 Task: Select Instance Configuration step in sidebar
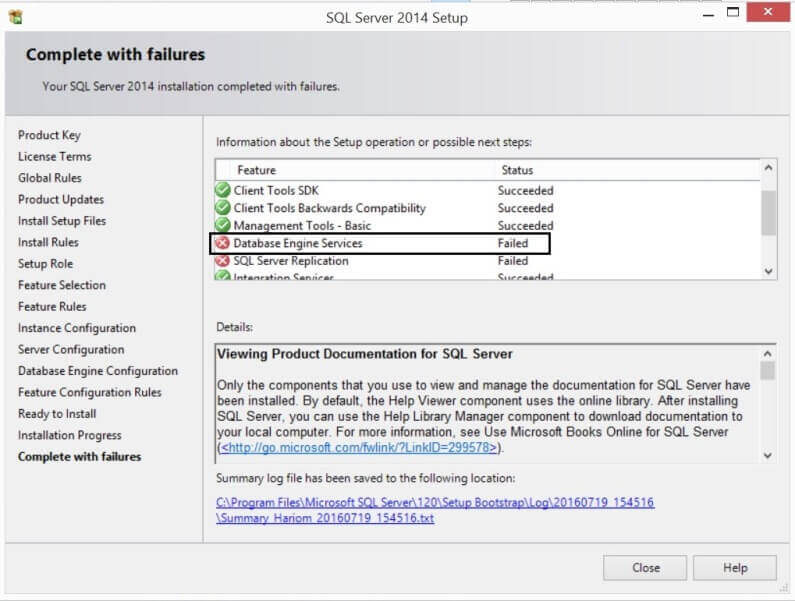[x=77, y=328]
